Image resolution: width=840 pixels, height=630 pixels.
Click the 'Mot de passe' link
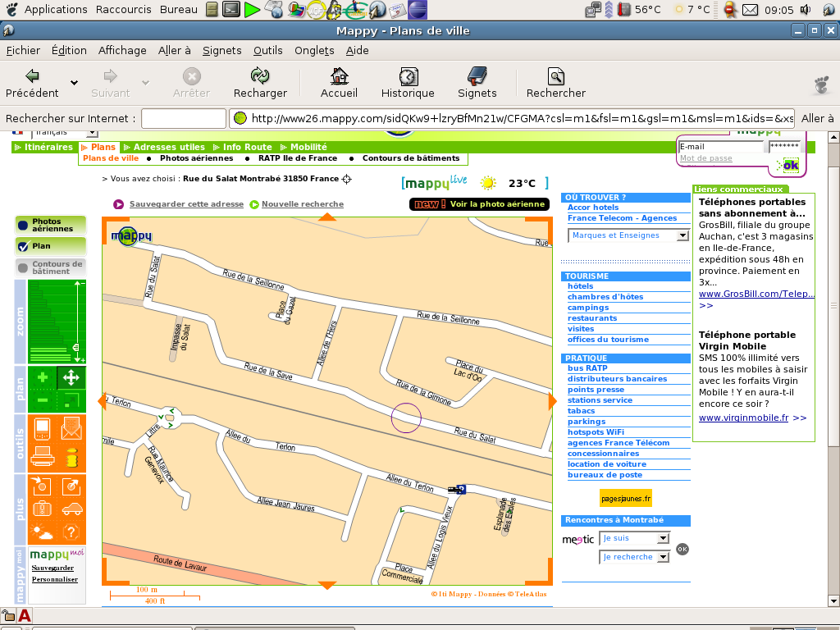(705, 158)
